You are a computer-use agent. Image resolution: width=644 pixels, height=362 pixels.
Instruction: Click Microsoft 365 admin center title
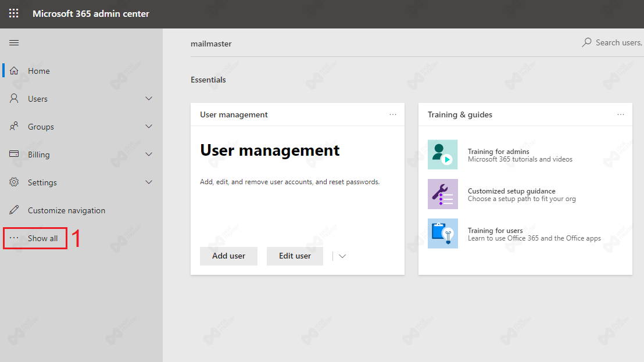click(x=91, y=13)
